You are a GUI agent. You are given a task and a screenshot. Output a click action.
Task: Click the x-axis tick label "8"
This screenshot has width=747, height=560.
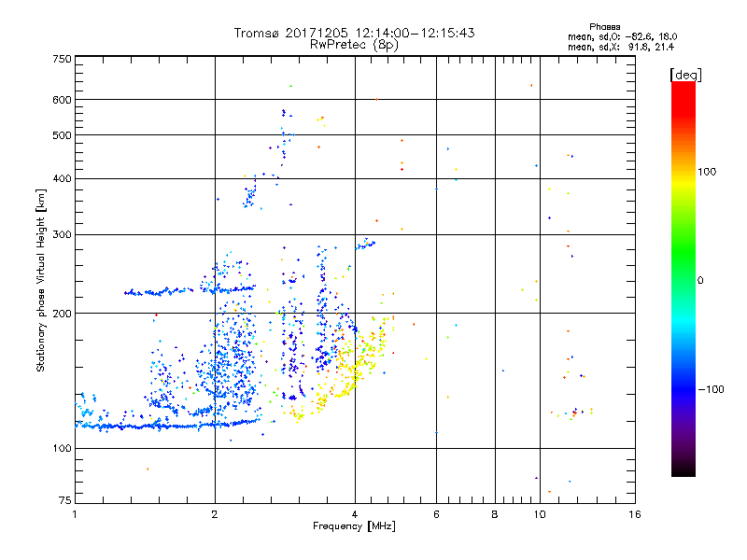(495, 514)
